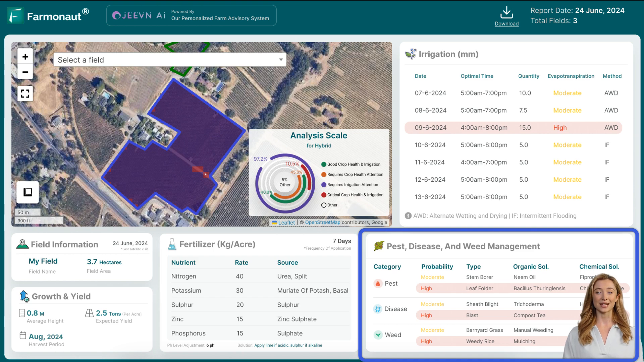Click the Leaflet attribution button
Image resolution: width=644 pixels, height=362 pixels.
coord(286,222)
